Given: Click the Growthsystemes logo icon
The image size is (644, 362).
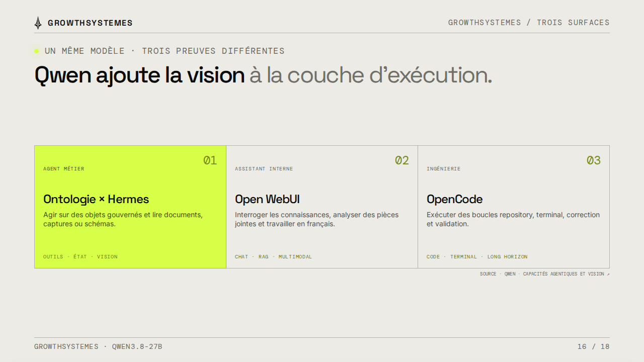Looking at the screenshot, I should 38,23.
